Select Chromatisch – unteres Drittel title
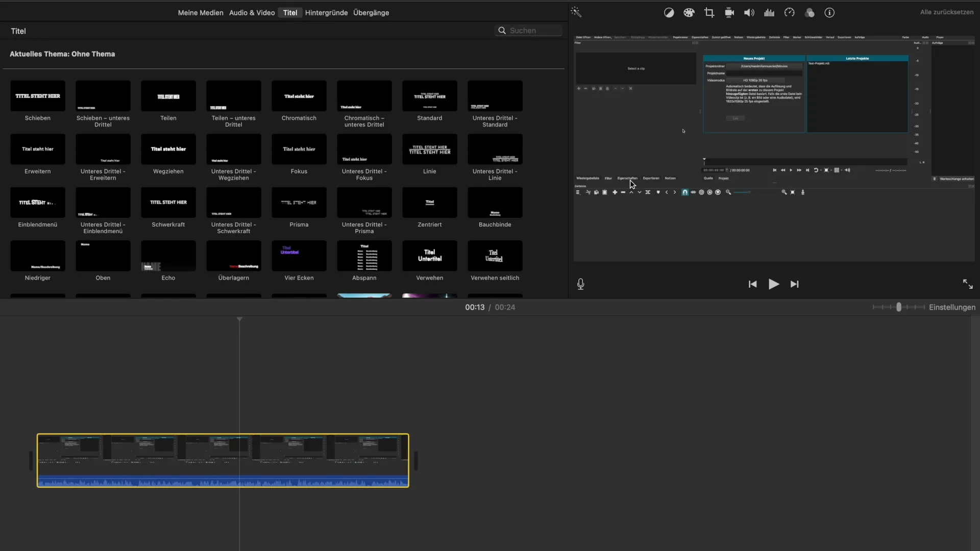This screenshot has width=980, height=551. click(364, 96)
